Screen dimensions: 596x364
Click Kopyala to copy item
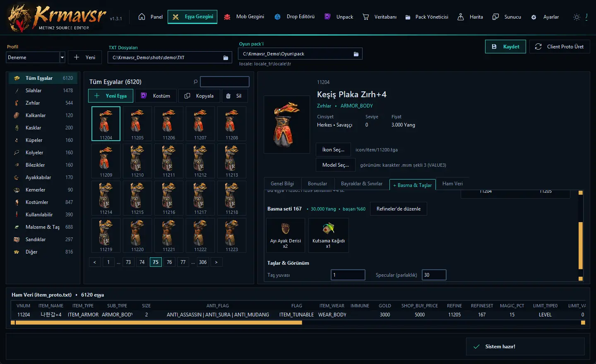pyautogui.click(x=199, y=96)
